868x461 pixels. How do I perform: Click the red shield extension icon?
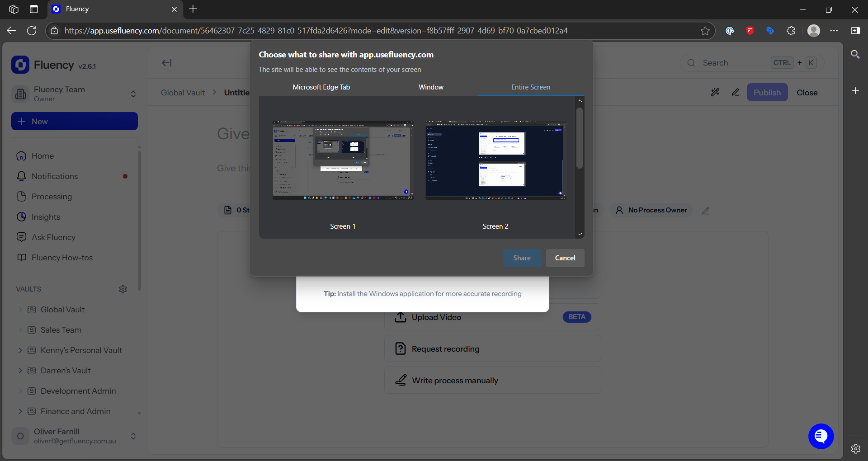750,31
